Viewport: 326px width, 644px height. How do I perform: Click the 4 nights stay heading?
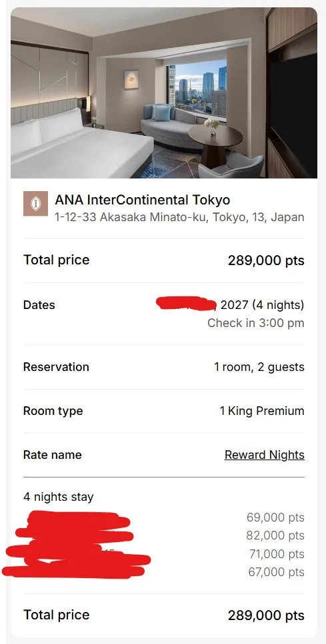click(59, 497)
